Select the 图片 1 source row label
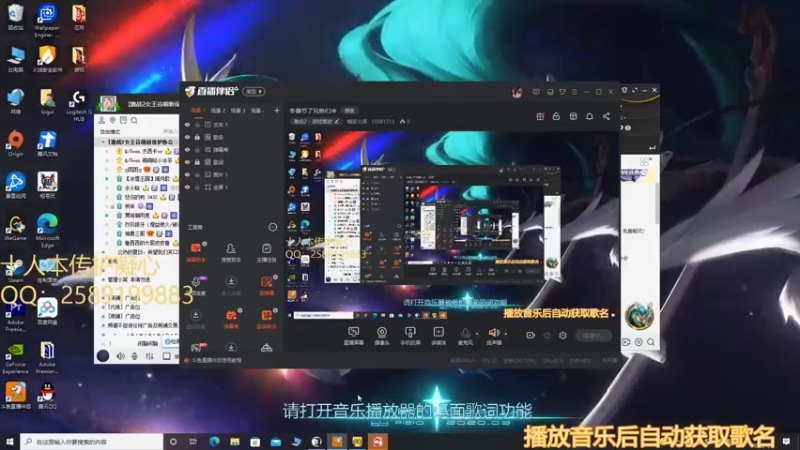Viewport: 800px width, 450px height. tap(220, 174)
